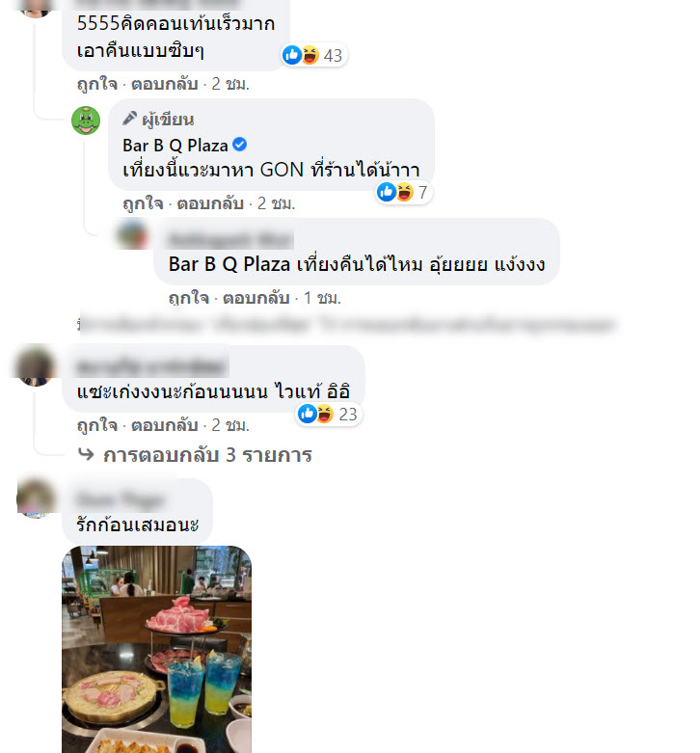This screenshot has height=753, width=700.
Task: Click the reply arrow icon beside การตอบกลับ 3 รายการ
Action: [x=87, y=454]
